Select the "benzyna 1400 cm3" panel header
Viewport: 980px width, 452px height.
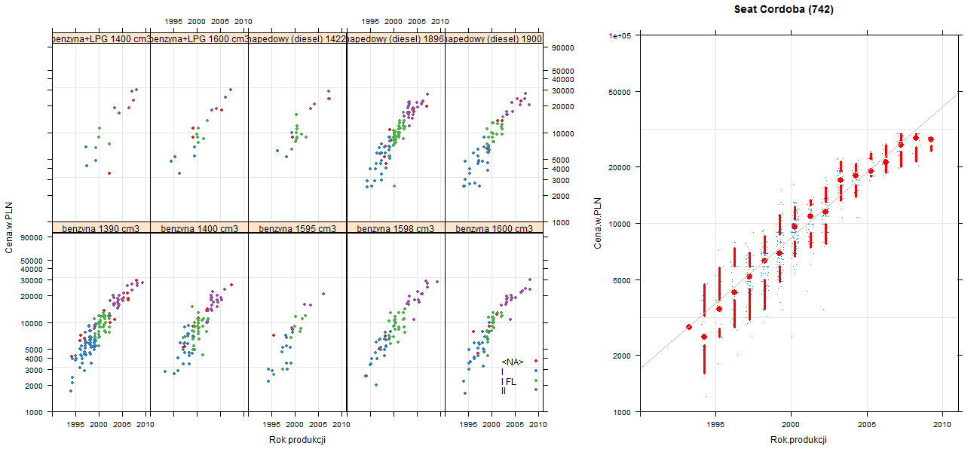click(200, 228)
